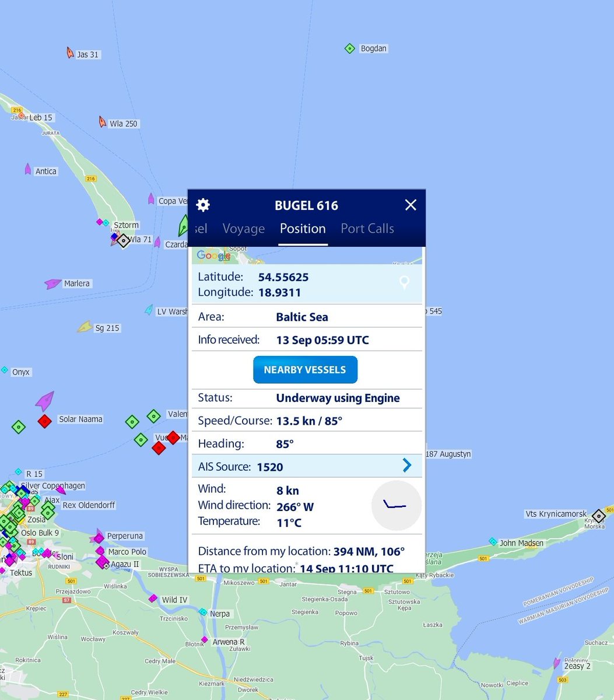Click the Baltic Sea area value
This screenshot has width=614, height=700.
[x=302, y=317]
